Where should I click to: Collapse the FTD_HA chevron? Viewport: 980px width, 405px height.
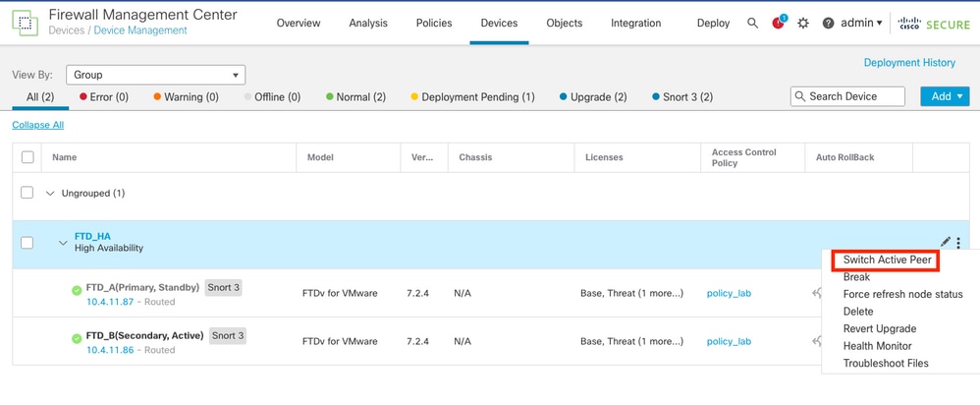(x=63, y=242)
